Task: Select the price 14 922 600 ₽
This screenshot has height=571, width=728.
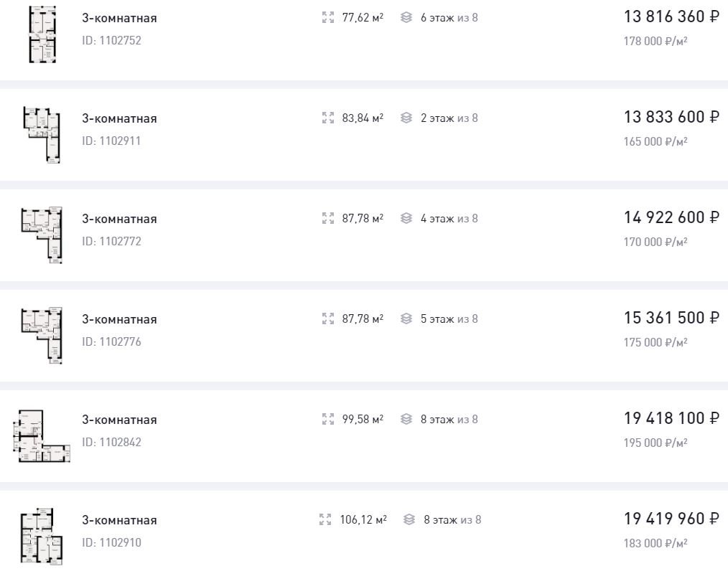Action: [x=671, y=217]
